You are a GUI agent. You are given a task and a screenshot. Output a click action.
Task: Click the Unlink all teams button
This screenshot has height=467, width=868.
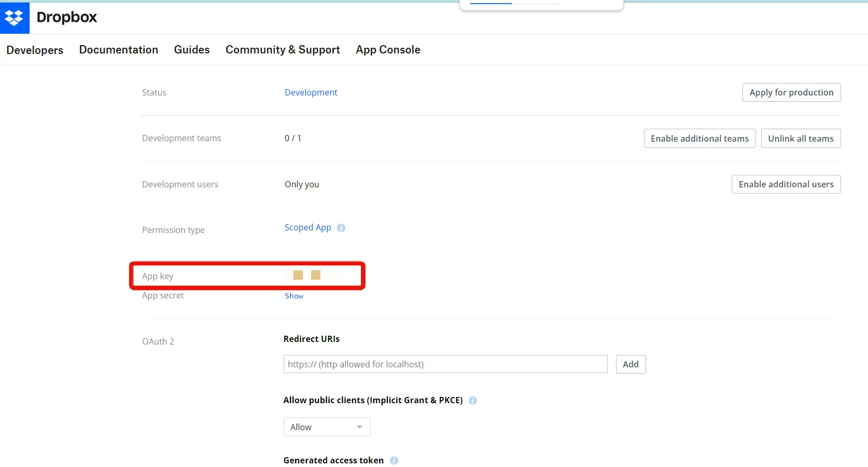pyautogui.click(x=801, y=139)
